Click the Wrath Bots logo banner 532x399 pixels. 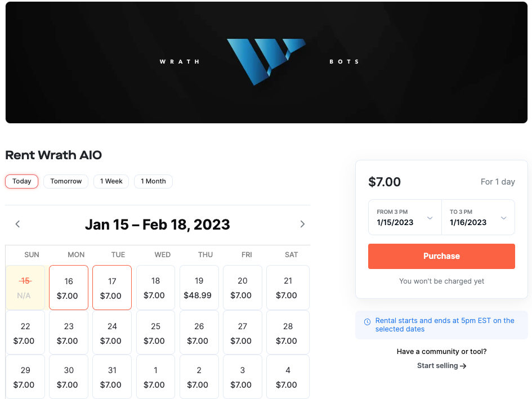click(266, 62)
